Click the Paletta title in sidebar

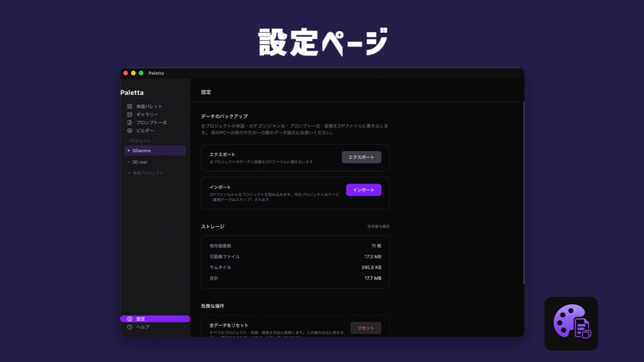pos(132,93)
